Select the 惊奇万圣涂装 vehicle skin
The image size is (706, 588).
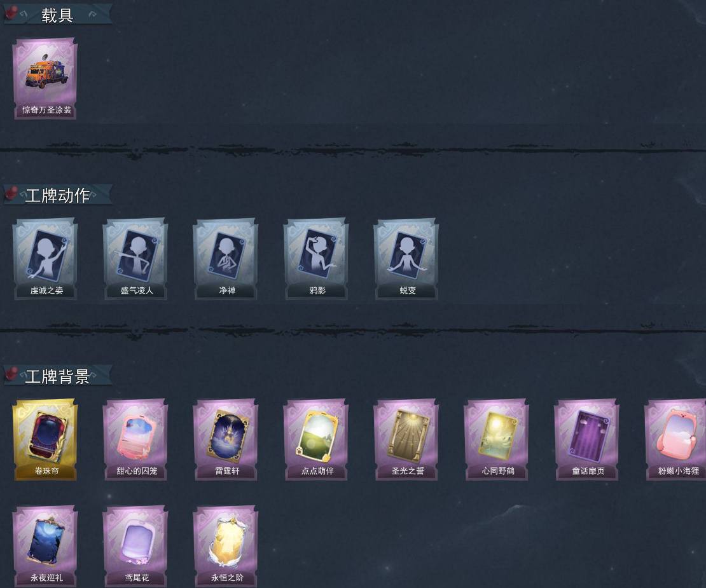tap(45, 79)
